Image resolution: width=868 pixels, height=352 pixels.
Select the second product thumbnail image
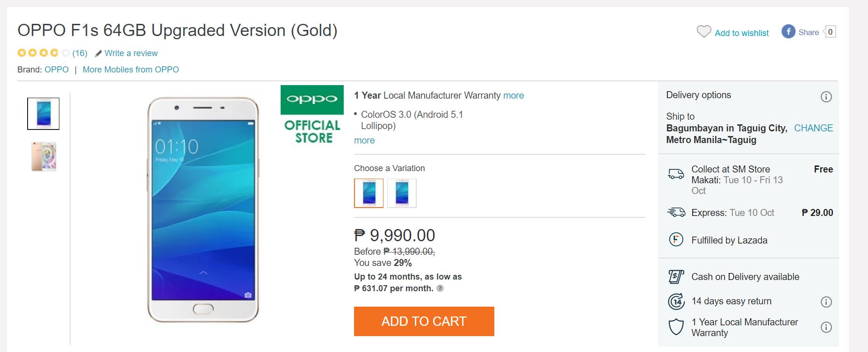(43, 157)
